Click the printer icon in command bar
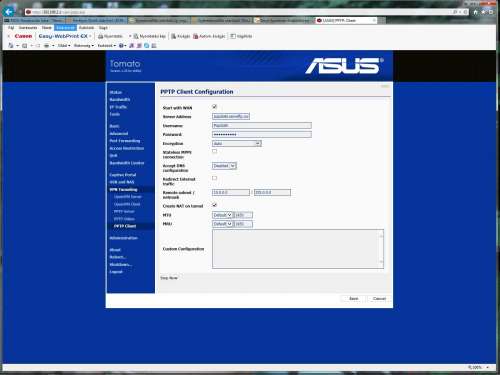Screen dimensions: 500x375 pyautogui.click(x=46, y=45)
